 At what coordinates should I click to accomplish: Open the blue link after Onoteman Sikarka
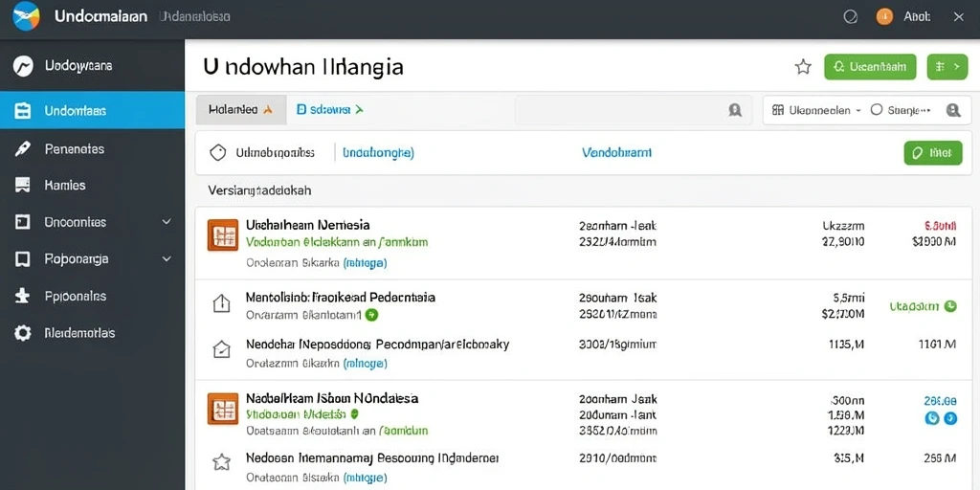click(x=365, y=263)
